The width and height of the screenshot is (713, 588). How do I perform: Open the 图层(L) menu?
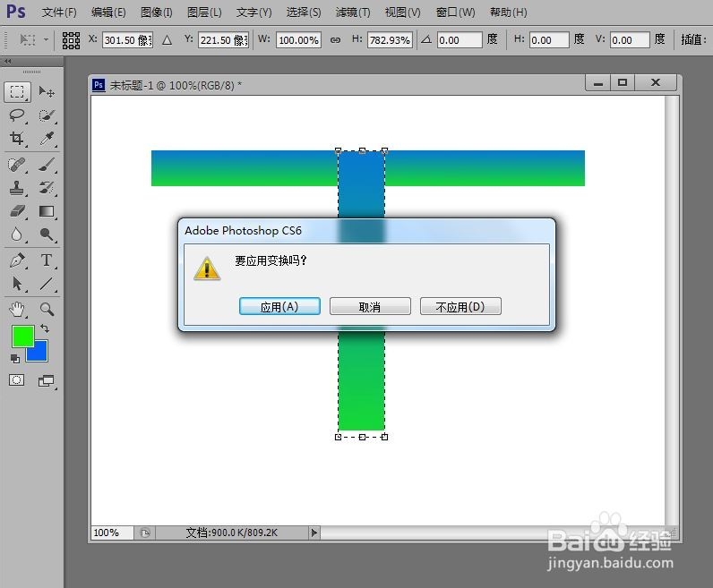[204, 13]
